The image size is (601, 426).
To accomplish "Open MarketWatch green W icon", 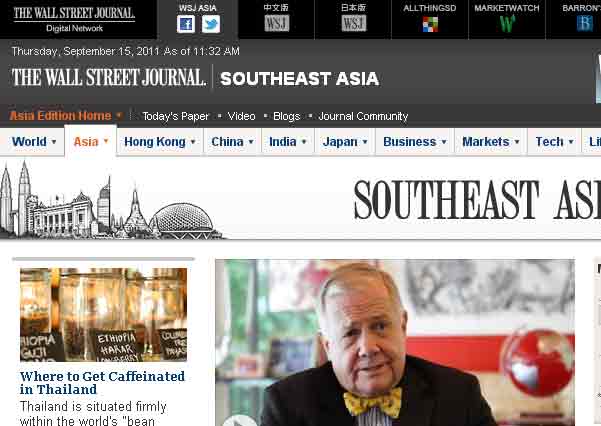I will (x=507, y=24).
